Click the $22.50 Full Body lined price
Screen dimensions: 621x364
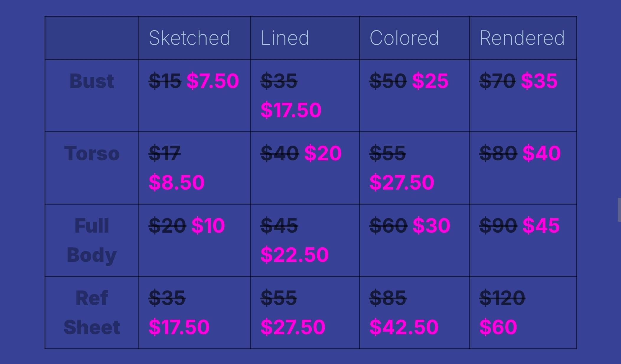tap(295, 254)
